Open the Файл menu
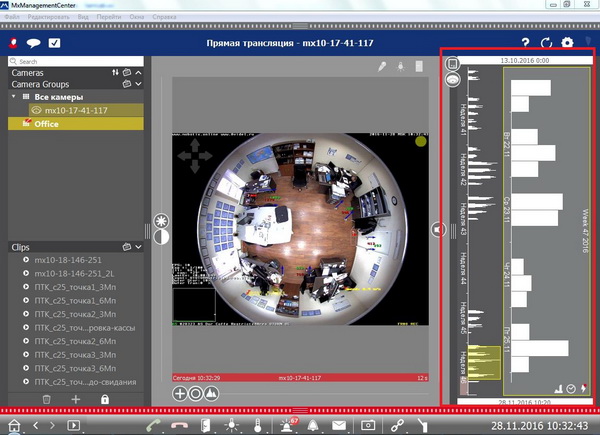This screenshot has width=600, height=435. tap(12, 17)
